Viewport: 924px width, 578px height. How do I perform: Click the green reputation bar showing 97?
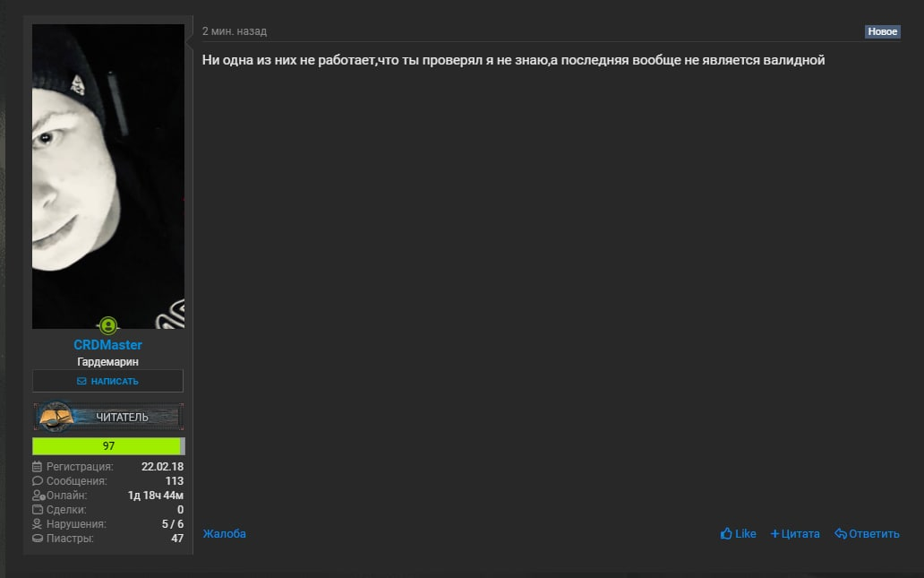tap(108, 446)
